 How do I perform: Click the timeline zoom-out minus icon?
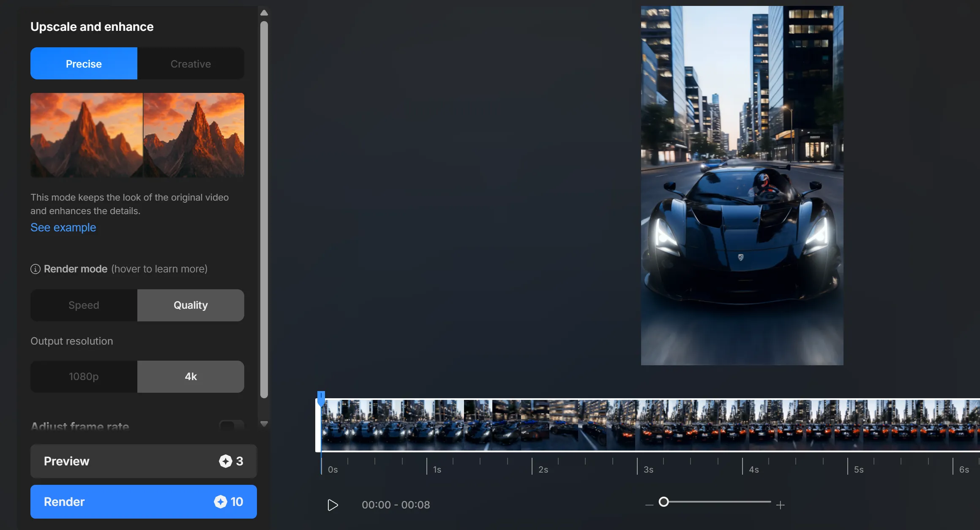[649, 505]
